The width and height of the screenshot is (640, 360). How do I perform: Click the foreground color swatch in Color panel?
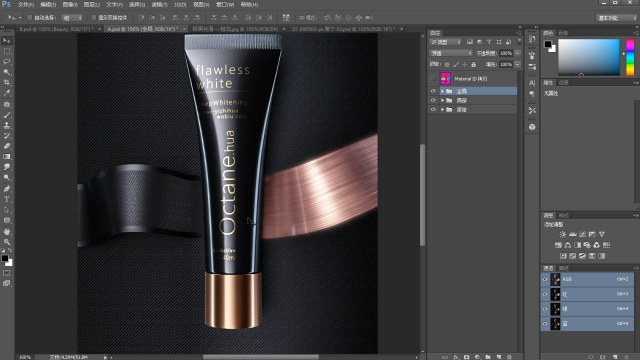[548, 44]
